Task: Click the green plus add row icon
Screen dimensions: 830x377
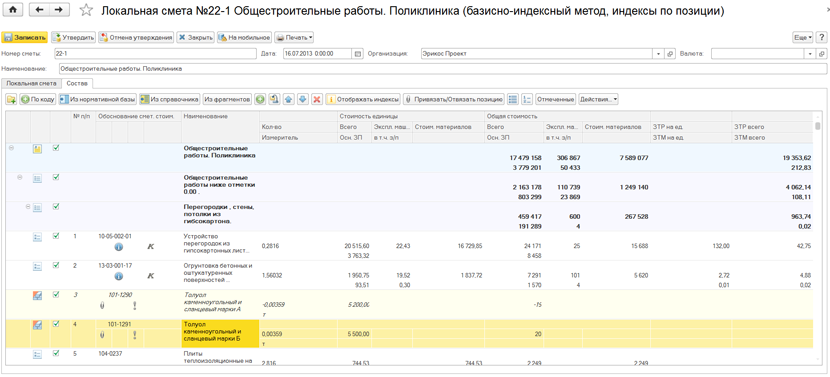Action: coord(260,99)
